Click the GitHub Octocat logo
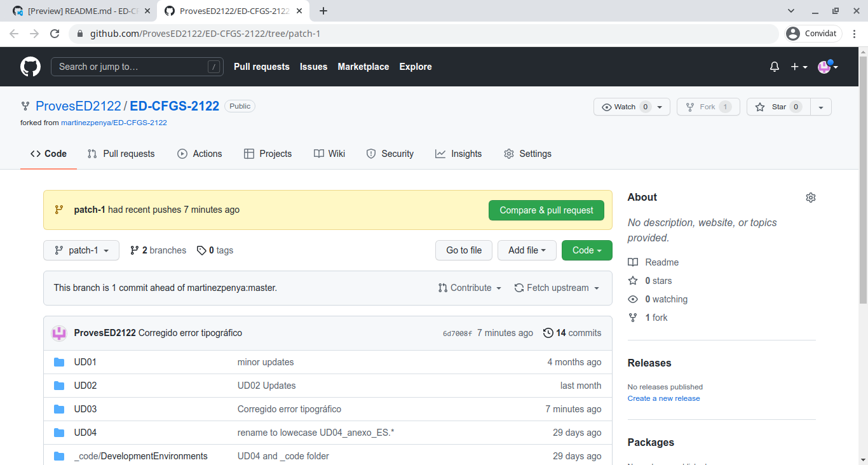Image resolution: width=868 pixels, height=465 pixels. (31, 67)
